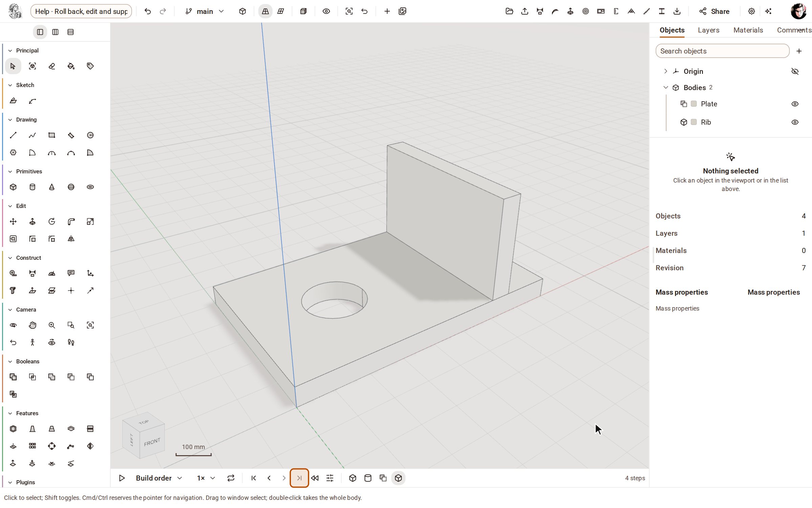This screenshot has height=508, width=812.
Task: Activate the Tag tool in Principal
Action: 90,66
